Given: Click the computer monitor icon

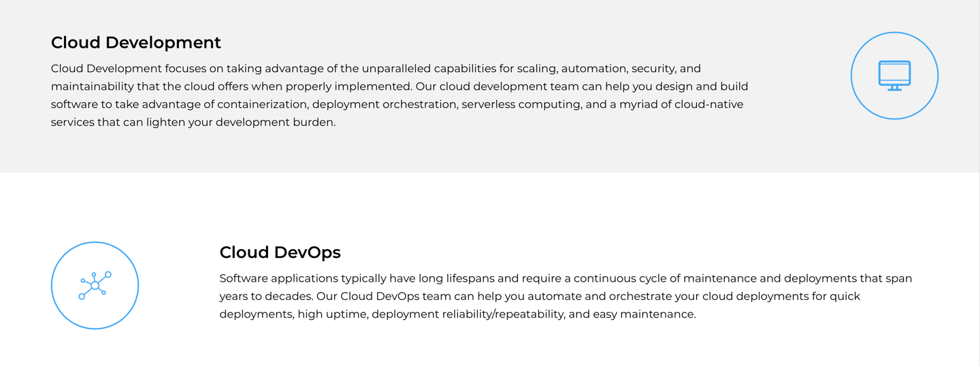Looking at the screenshot, I should (894, 76).
